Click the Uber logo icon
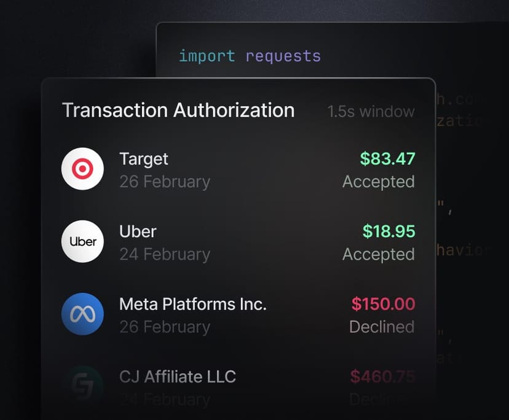 coord(82,241)
